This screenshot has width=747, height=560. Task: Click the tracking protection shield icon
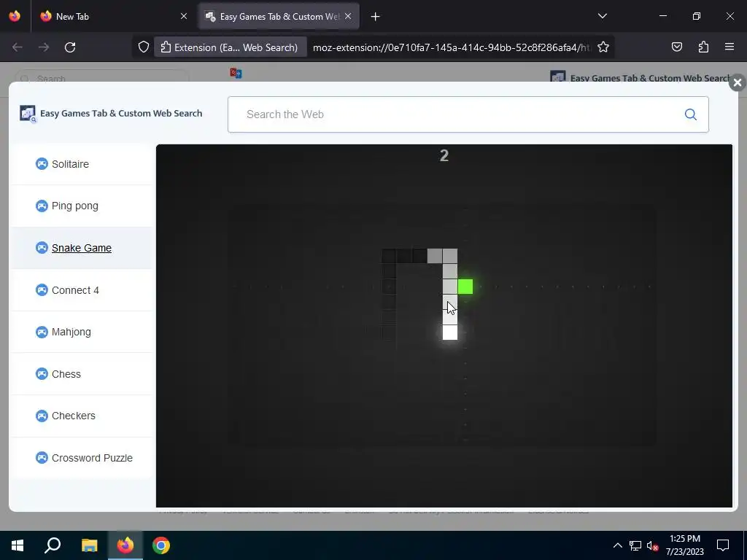tap(144, 47)
